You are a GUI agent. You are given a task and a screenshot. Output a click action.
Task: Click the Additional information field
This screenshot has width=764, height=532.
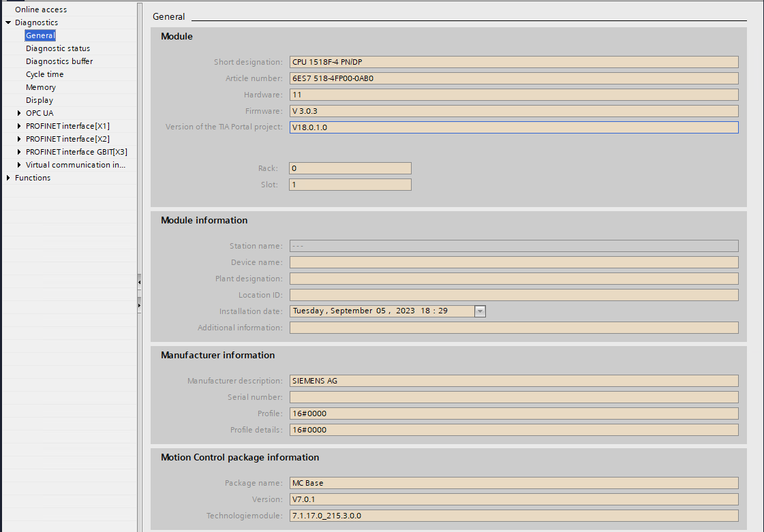(x=513, y=328)
